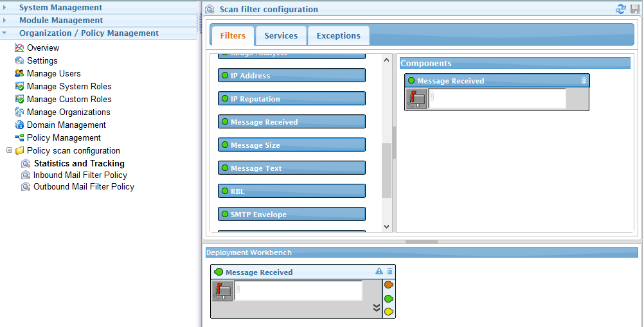
Task: Click green dot on workbench Message Received header
Action: (219, 272)
